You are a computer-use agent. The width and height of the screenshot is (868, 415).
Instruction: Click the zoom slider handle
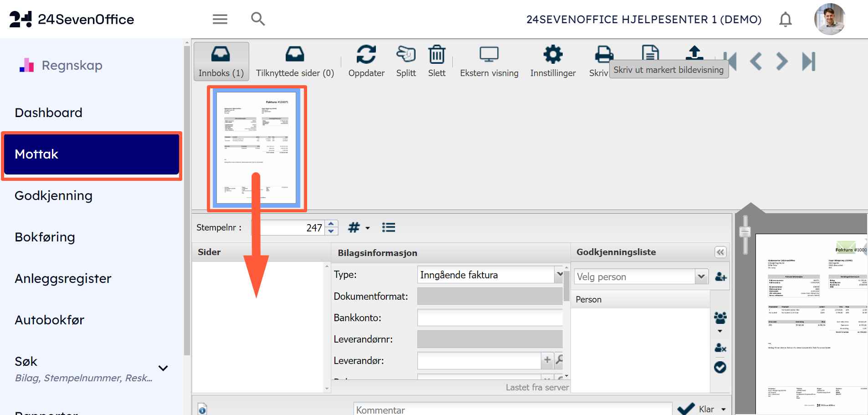(x=745, y=232)
